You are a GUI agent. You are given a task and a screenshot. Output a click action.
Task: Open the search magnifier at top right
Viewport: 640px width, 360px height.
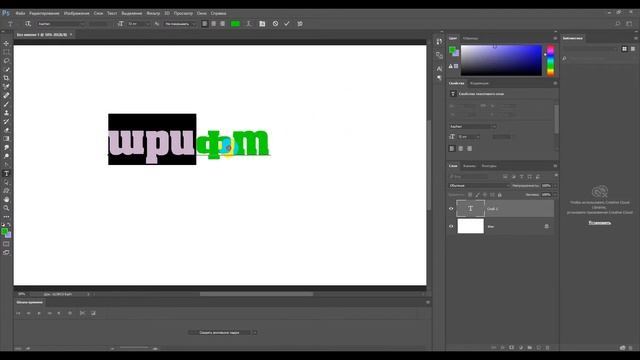618,24
